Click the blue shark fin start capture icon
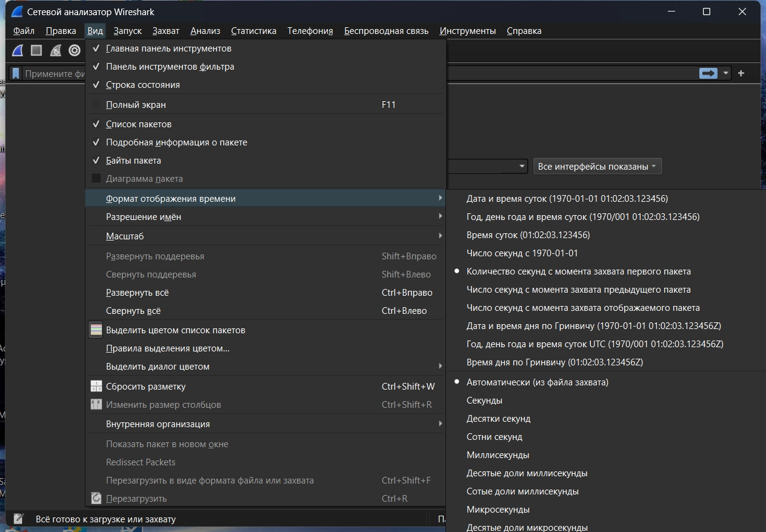Image resolution: width=766 pixels, height=532 pixels. 18,50
